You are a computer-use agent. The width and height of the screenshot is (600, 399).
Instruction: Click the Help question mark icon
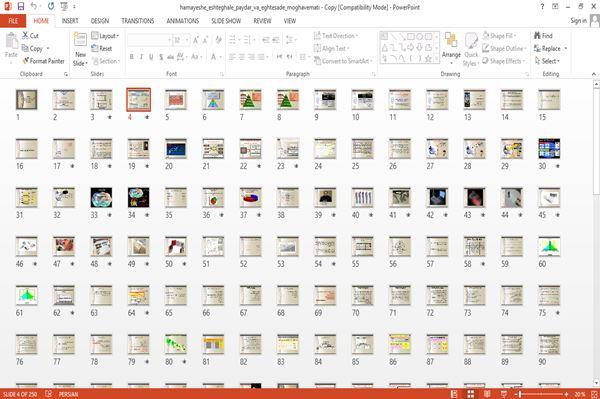(542, 7)
